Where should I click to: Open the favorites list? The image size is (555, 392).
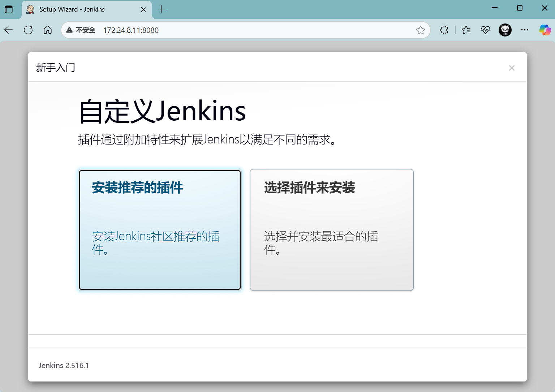pyautogui.click(x=466, y=30)
